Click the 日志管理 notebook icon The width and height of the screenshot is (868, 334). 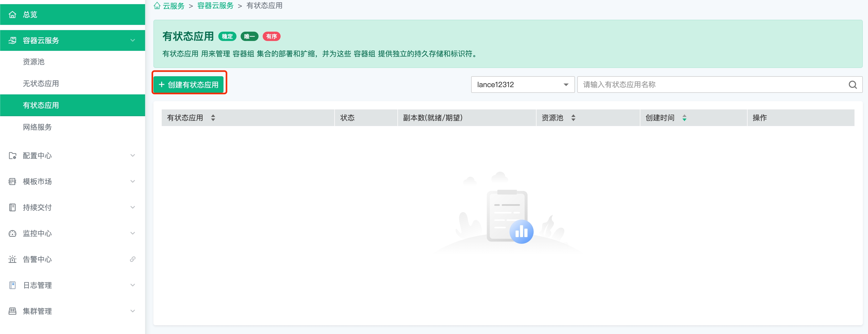pyautogui.click(x=12, y=285)
